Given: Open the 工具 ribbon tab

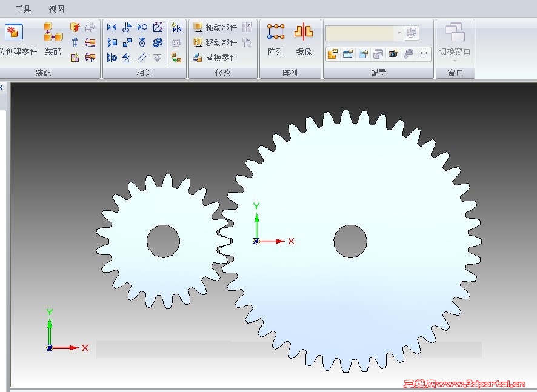Looking at the screenshot, I should click(x=23, y=9).
